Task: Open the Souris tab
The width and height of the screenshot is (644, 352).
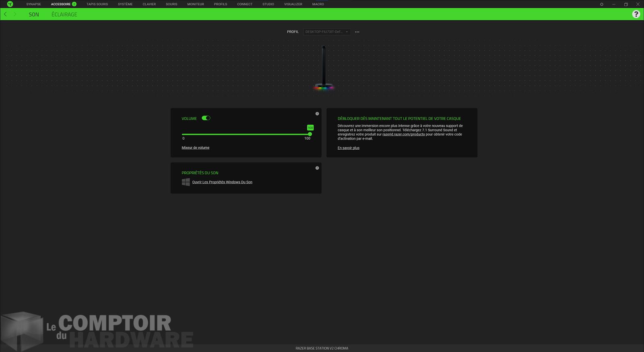Action: (x=171, y=4)
